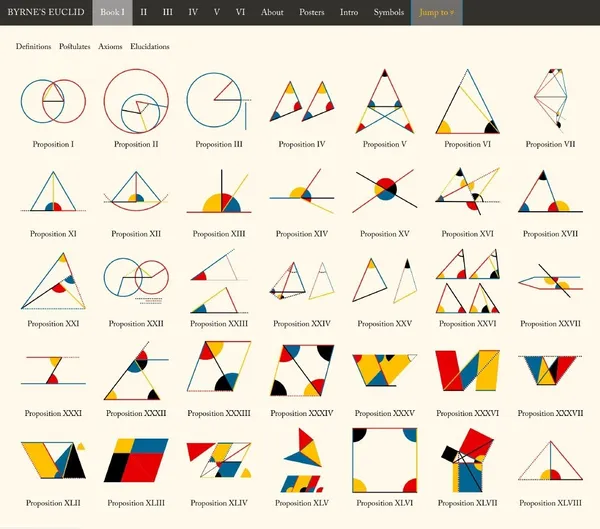Open the Proposition XLII diagram

point(53,460)
